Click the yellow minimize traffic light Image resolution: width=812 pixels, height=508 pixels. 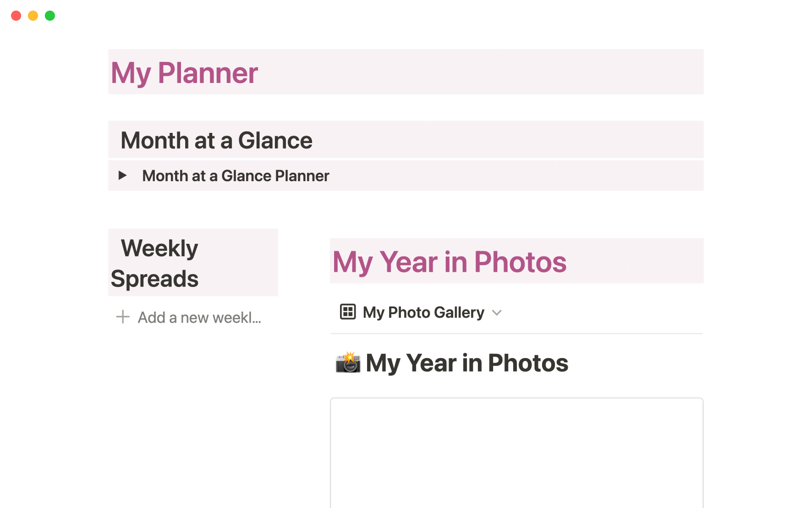pyautogui.click(x=33, y=15)
